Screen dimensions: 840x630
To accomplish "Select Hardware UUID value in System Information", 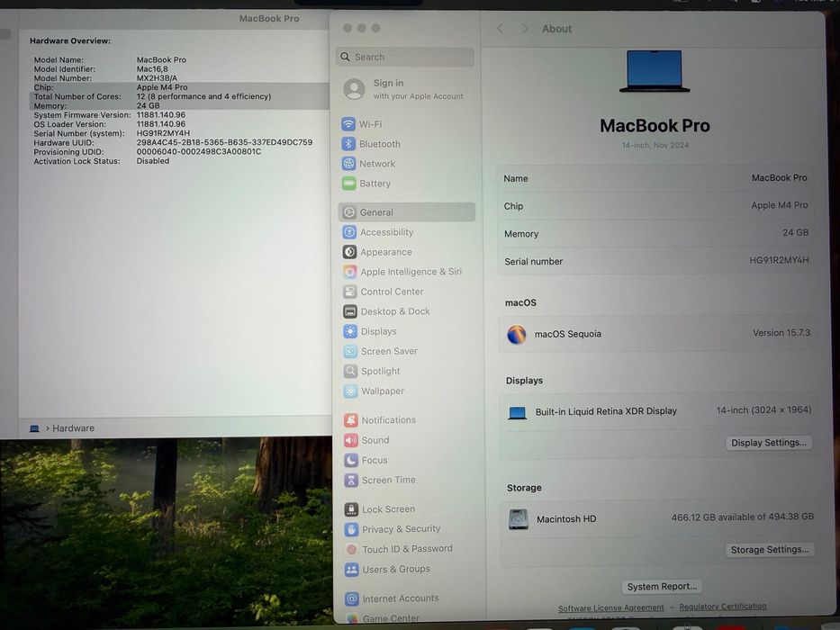I will pos(224,142).
